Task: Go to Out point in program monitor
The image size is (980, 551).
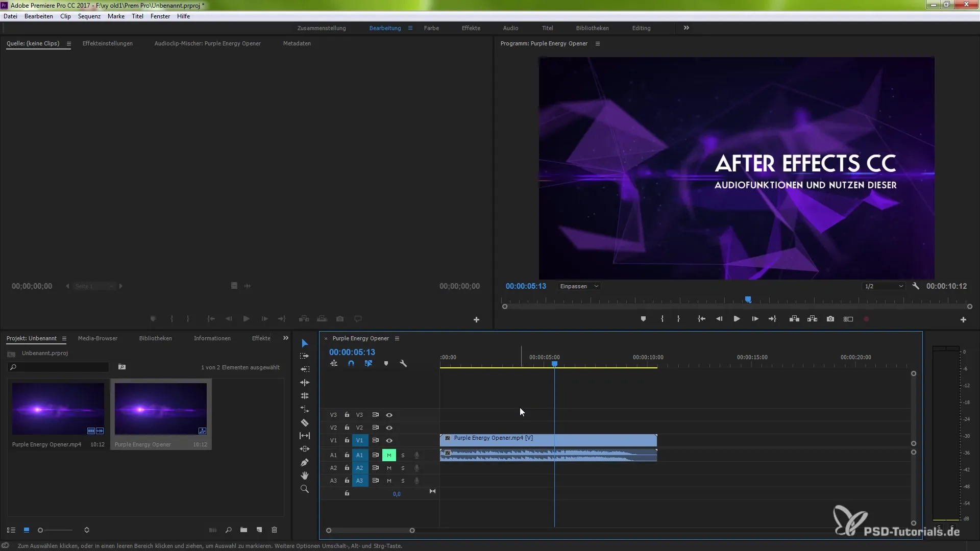Action: [772, 319]
